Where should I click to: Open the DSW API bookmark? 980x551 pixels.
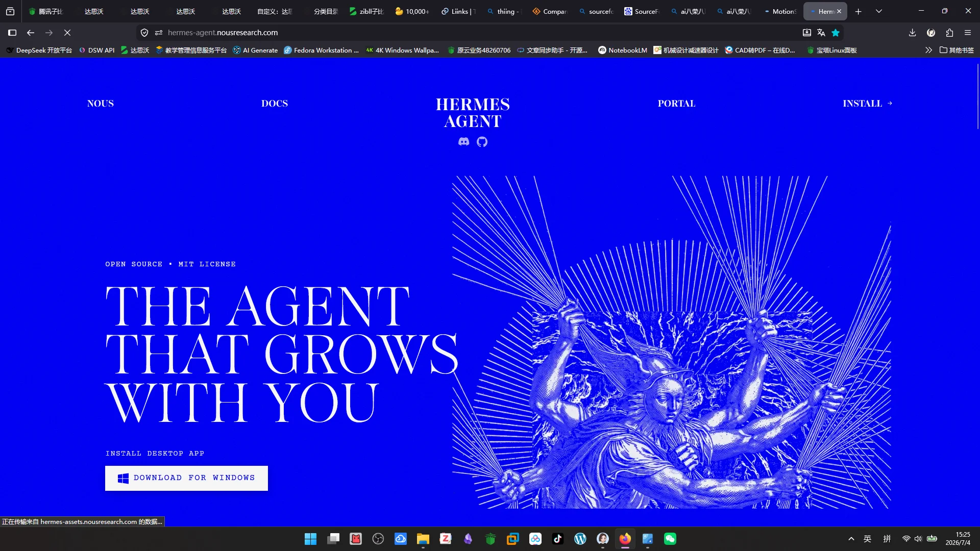point(96,50)
